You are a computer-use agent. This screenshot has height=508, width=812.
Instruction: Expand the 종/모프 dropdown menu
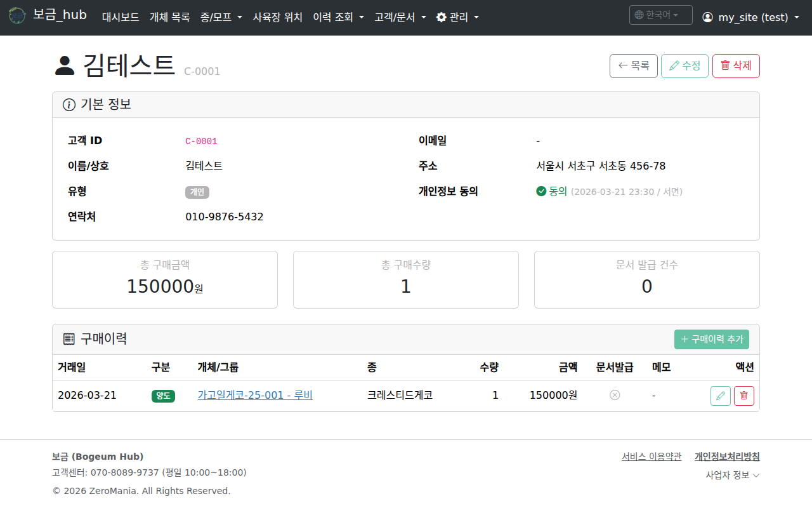[221, 17]
